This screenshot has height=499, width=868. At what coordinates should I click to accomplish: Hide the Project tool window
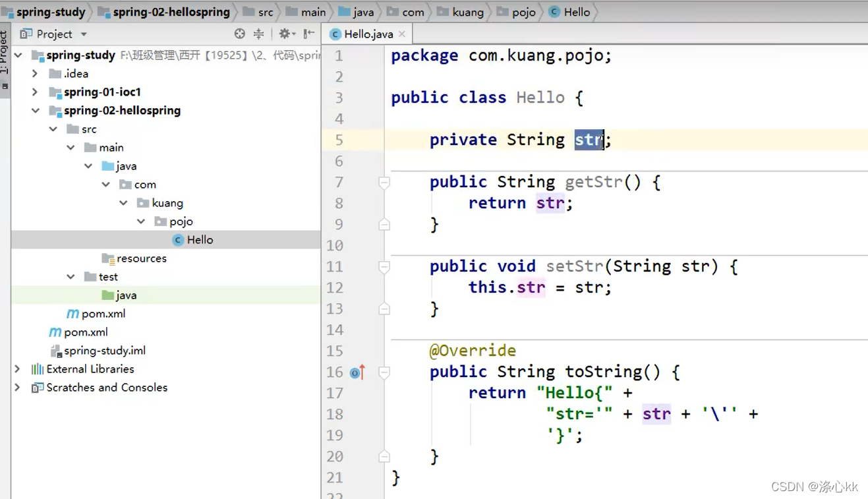(308, 34)
